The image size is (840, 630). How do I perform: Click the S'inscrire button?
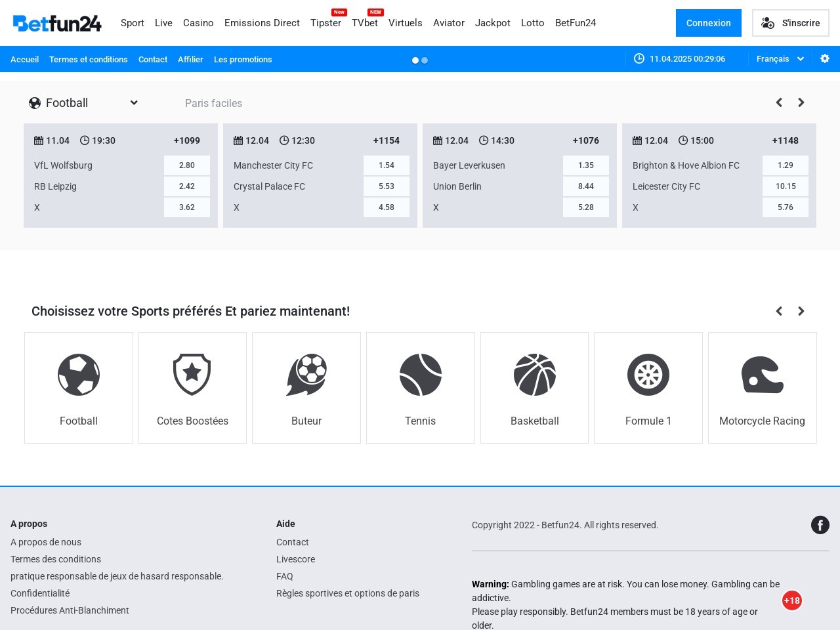(x=791, y=23)
